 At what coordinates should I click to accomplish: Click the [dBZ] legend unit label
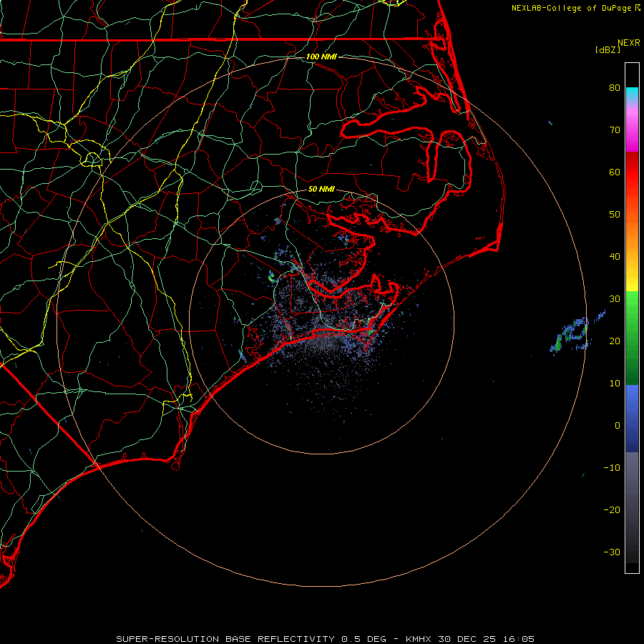608,49
